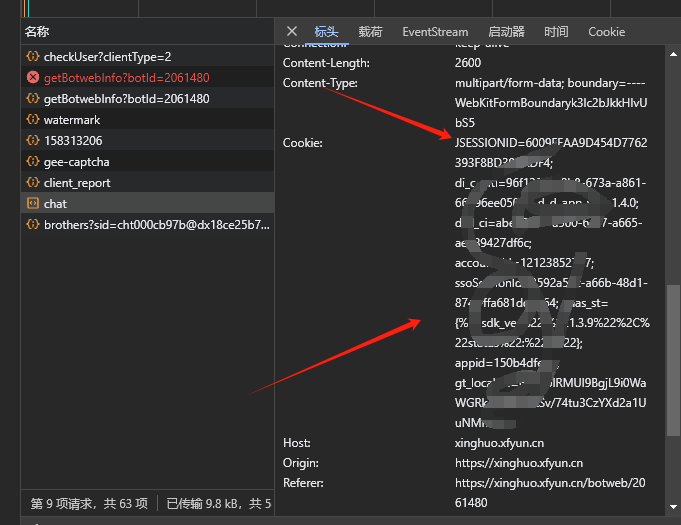Click the chat request document icon
The width and height of the screenshot is (681, 525).
pyautogui.click(x=32, y=204)
